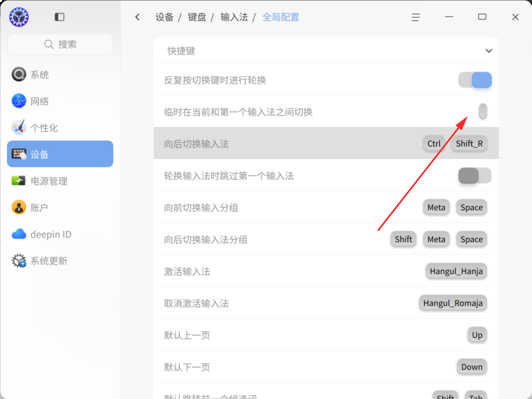Click the search magnifier icon

coord(49,44)
